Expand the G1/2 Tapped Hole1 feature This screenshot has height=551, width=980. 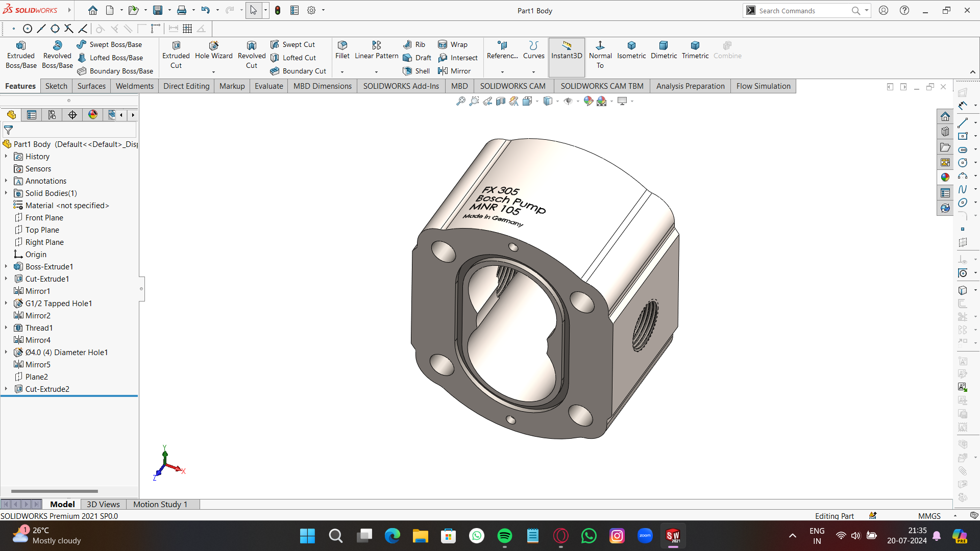[x=6, y=303]
